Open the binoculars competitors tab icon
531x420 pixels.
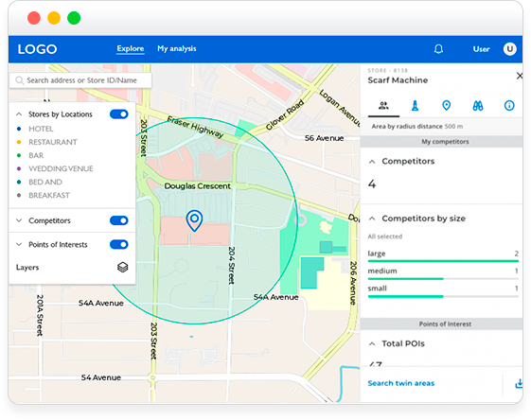[478, 106]
